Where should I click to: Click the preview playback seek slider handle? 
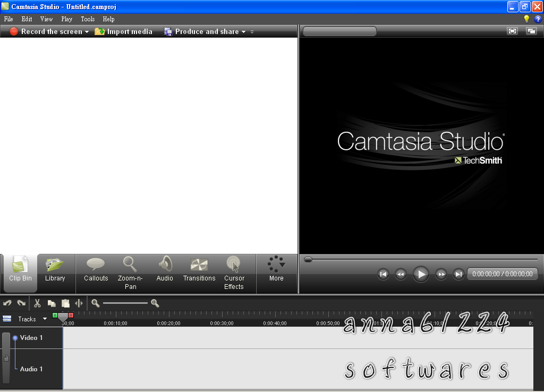point(308,260)
